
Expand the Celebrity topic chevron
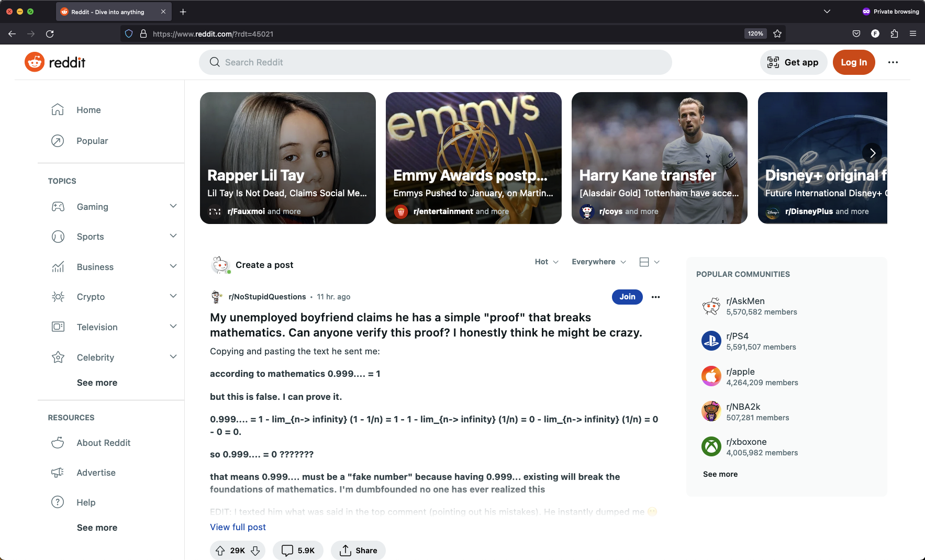coord(173,357)
